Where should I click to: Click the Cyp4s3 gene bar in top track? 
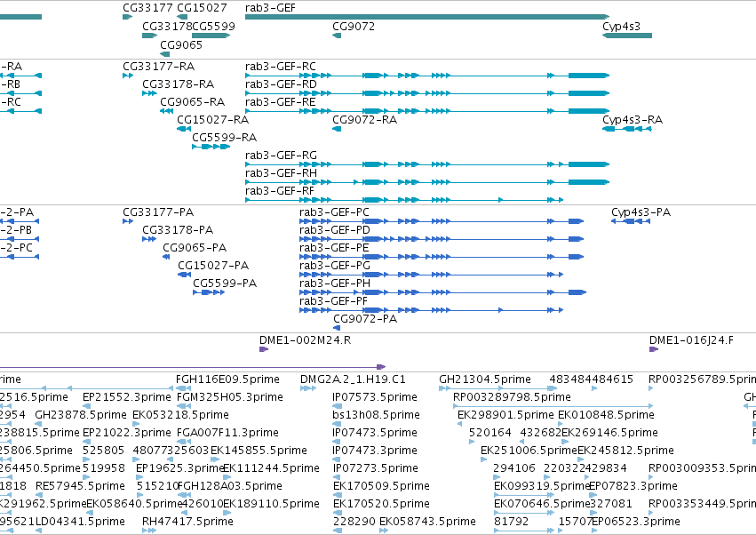627,36
